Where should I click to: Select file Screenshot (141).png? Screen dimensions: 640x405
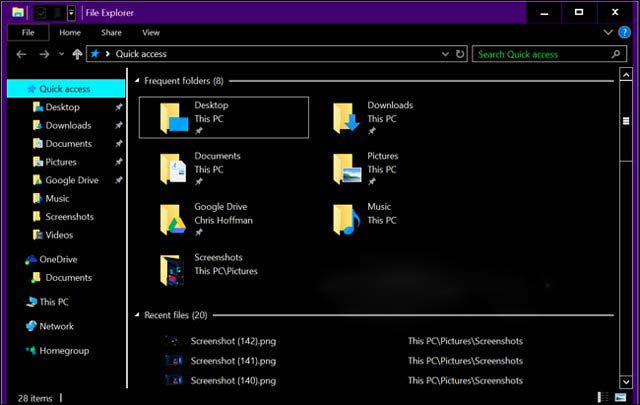tap(233, 361)
